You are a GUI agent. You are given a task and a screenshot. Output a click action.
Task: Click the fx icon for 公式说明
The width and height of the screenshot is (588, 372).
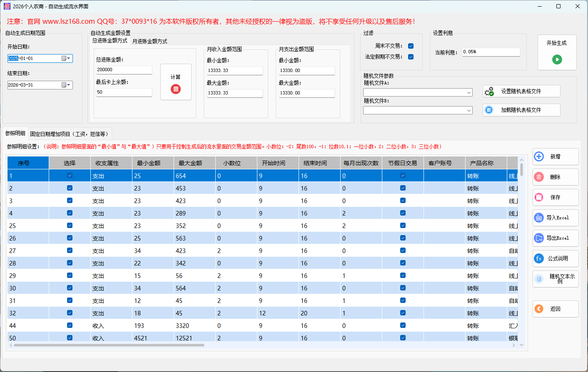pos(538,258)
